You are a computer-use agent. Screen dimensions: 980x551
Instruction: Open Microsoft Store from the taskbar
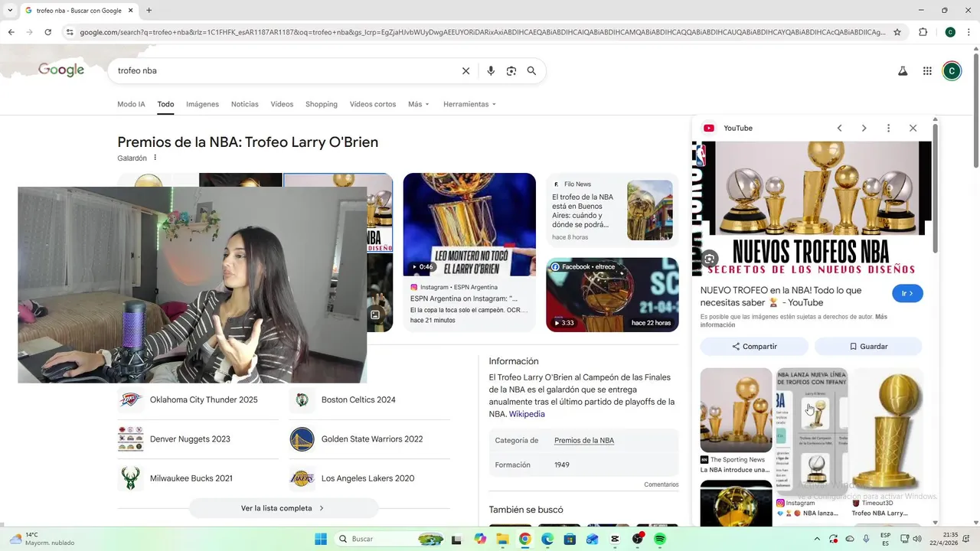[x=570, y=539]
